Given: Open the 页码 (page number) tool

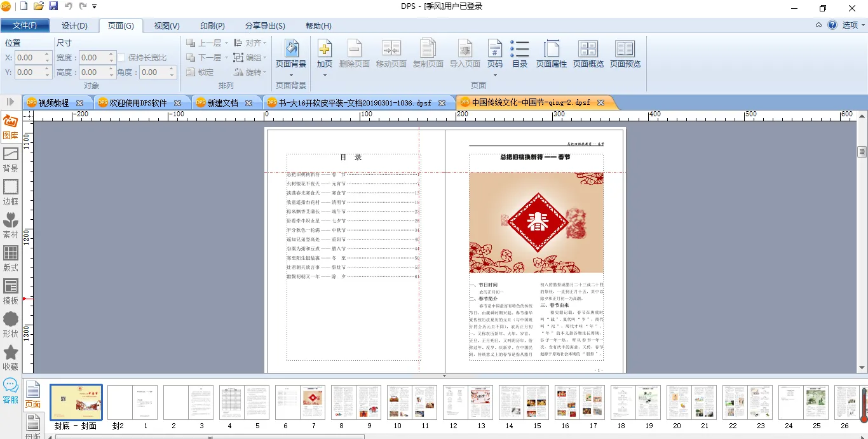Looking at the screenshot, I should pyautogui.click(x=494, y=49).
